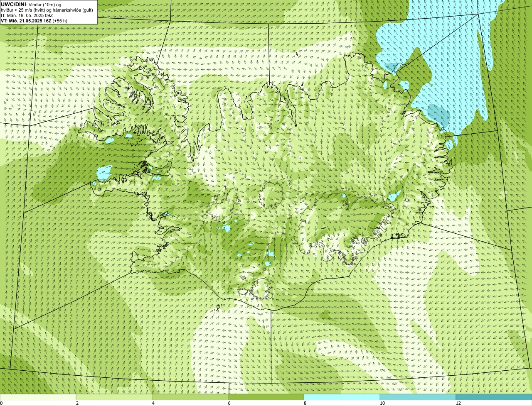Pick the dark teal segment above 12
Screen dimensions: 532x406
[x=494, y=397]
